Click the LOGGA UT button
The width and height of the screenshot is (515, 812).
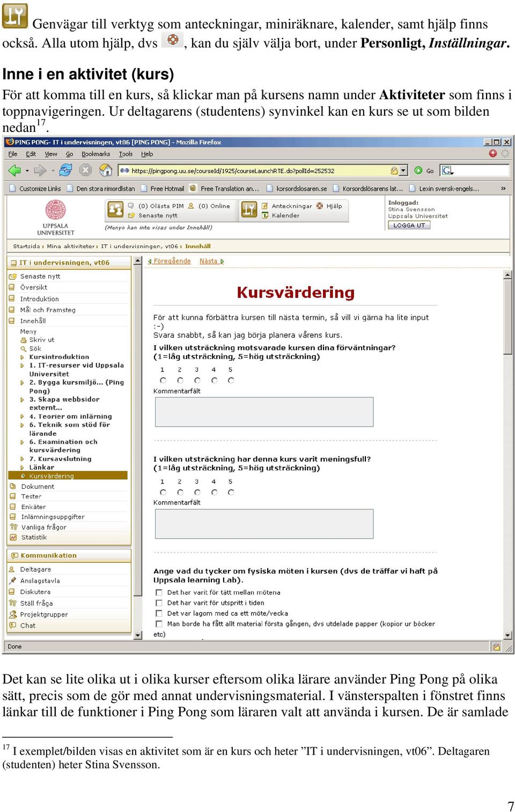(x=409, y=225)
